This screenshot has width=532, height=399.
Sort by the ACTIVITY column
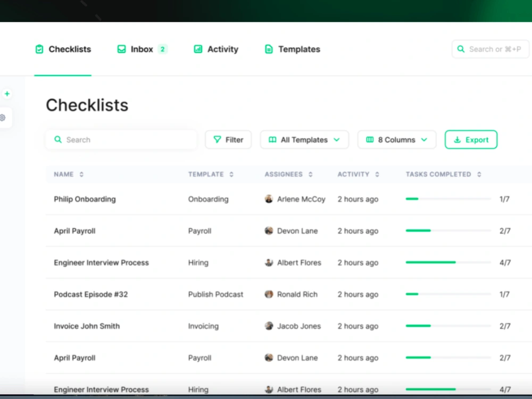(x=358, y=174)
